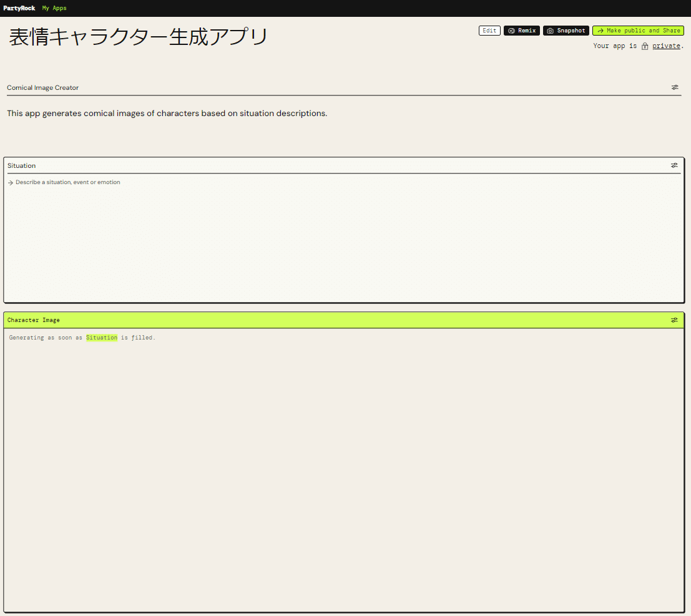
Task: Open the private visibility link
Action: pos(666,46)
